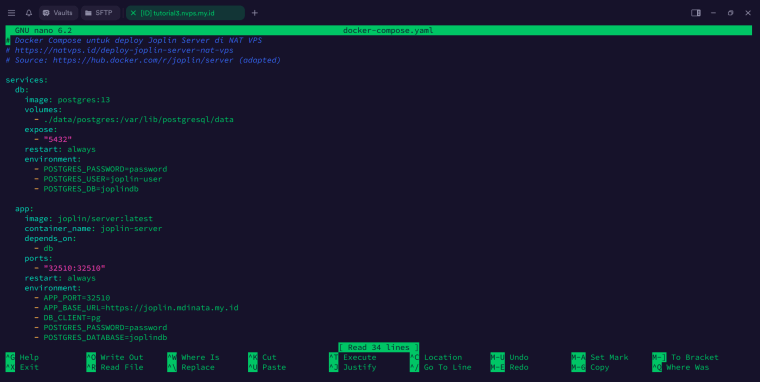Click the 'image: postgres:13' line
Screen dimensions: 760x382
click(67, 100)
